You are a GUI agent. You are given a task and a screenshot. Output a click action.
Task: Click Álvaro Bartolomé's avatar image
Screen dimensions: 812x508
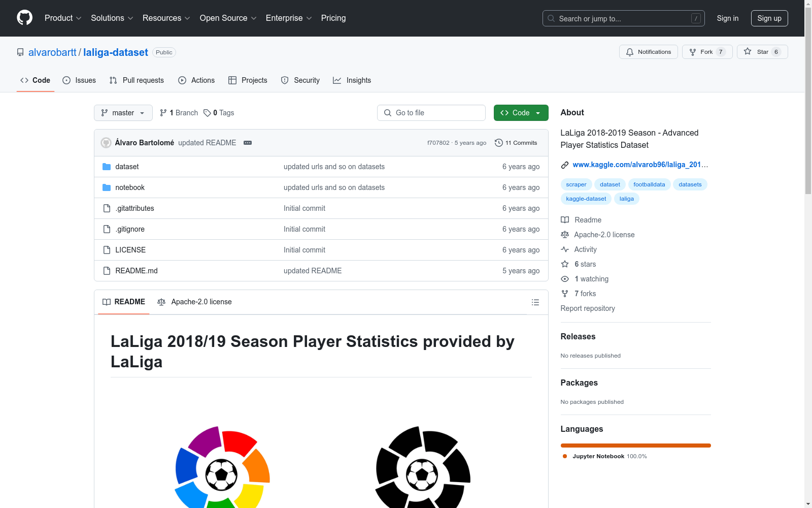point(106,143)
